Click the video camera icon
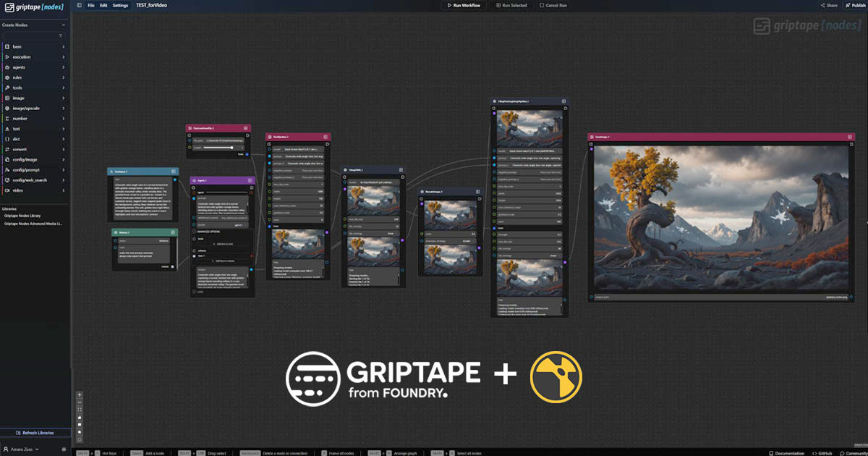868x456 pixels. click(7, 190)
